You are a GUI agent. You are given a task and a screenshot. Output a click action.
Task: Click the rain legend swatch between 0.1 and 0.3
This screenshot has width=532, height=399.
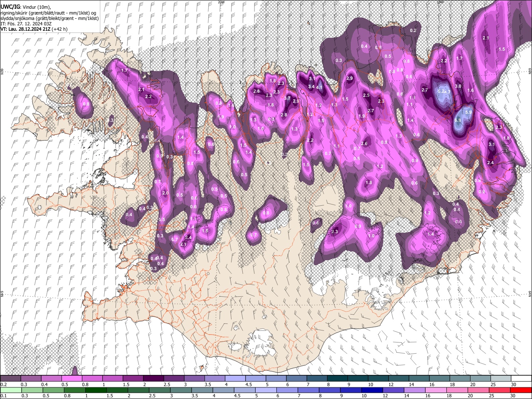coord(10,390)
